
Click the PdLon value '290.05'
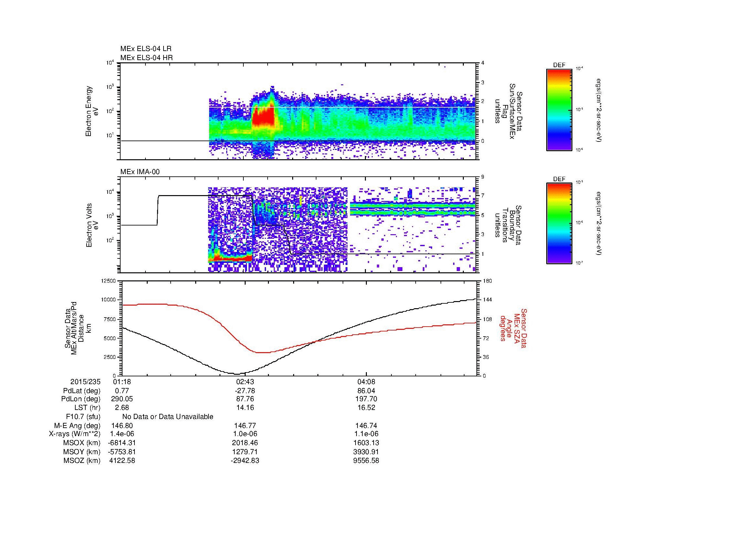[122, 399]
